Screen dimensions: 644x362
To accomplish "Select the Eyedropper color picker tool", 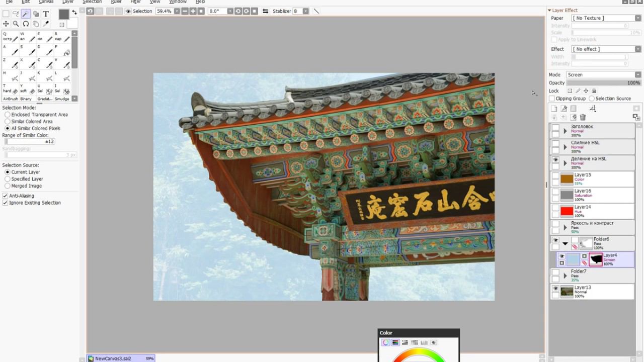I will [46, 24].
